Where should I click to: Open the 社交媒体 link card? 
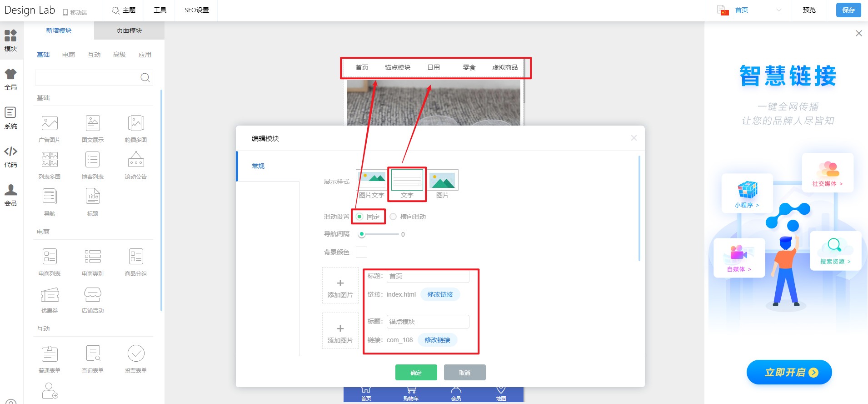click(828, 173)
